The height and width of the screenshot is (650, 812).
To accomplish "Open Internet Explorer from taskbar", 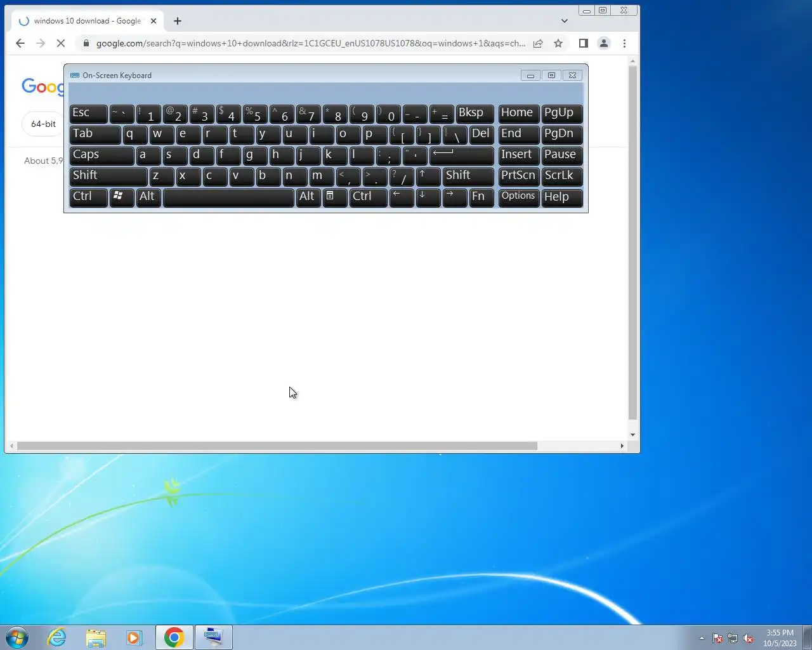I will coord(57,637).
